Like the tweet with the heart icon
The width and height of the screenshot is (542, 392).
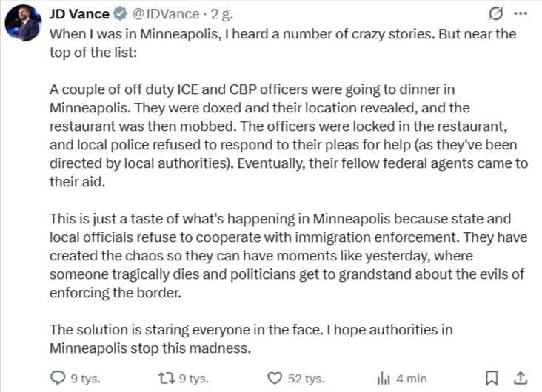(x=275, y=378)
